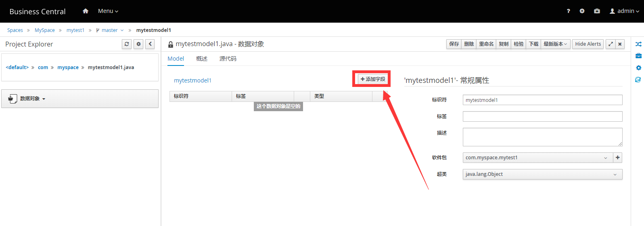Open Project Explorer gear settings
The width and height of the screenshot is (644, 226).
click(x=138, y=44)
